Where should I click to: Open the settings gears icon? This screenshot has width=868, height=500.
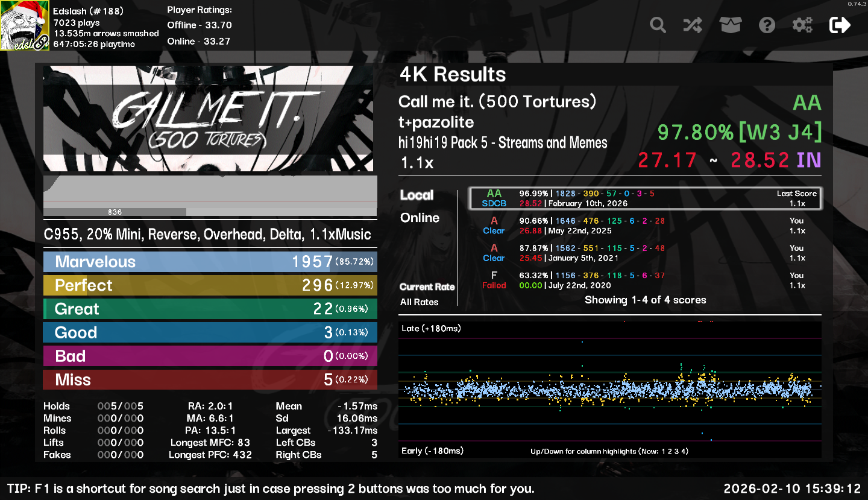tap(802, 25)
